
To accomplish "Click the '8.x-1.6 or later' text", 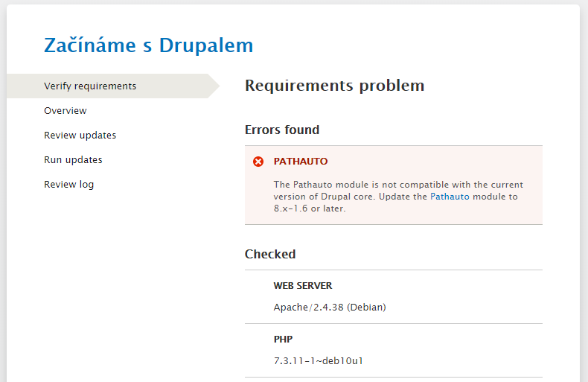I will pyautogui.click(x=310, y=208).
